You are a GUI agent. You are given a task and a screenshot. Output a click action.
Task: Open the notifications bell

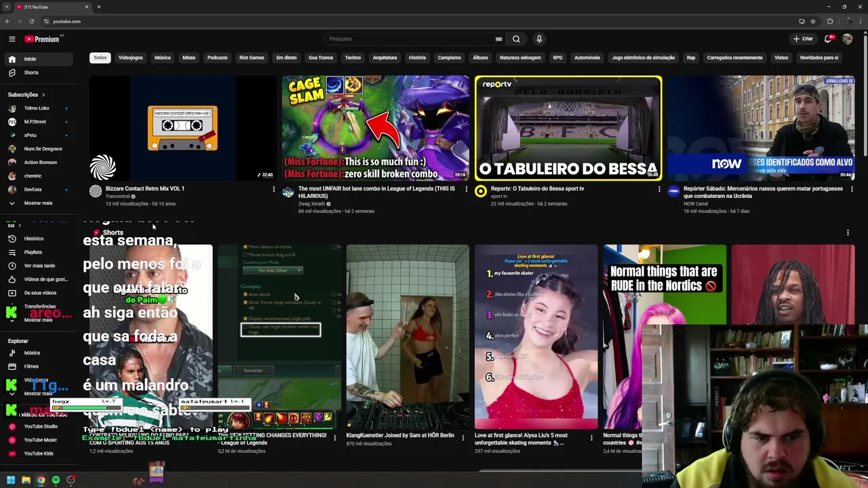pyautogui.click(x=828, y=39)
